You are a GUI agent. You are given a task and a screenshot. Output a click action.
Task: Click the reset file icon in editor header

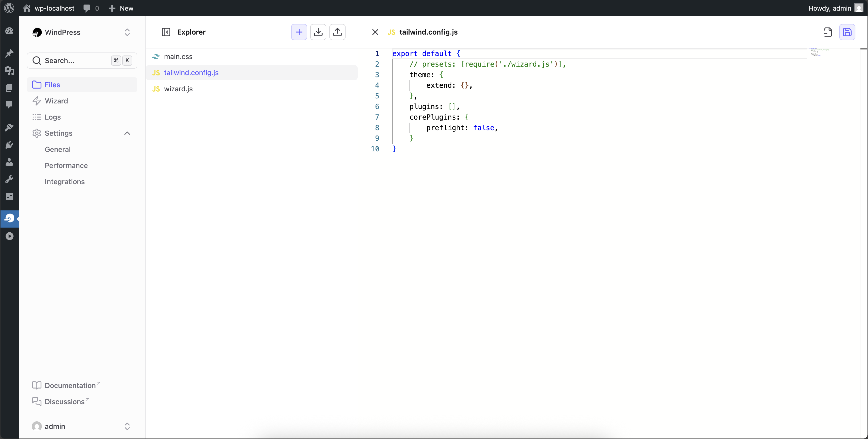coord(828,32)
